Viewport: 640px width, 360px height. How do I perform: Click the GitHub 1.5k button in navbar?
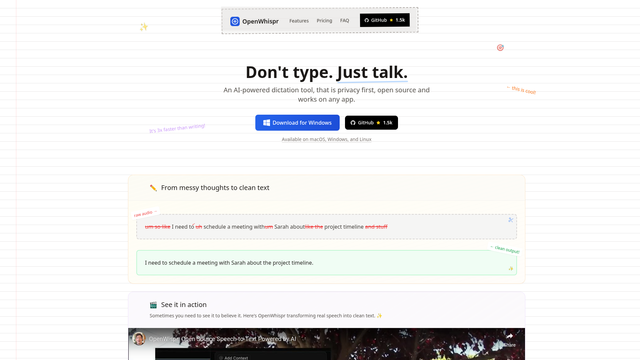pos(384,20)
